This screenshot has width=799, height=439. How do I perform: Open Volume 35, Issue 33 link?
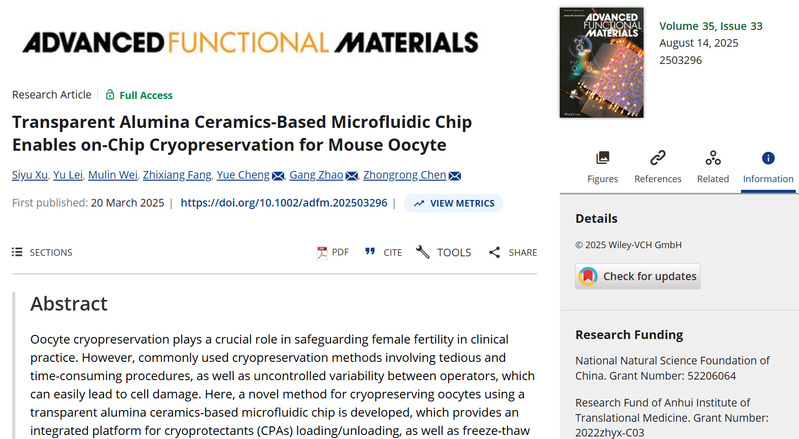(709, 26)
